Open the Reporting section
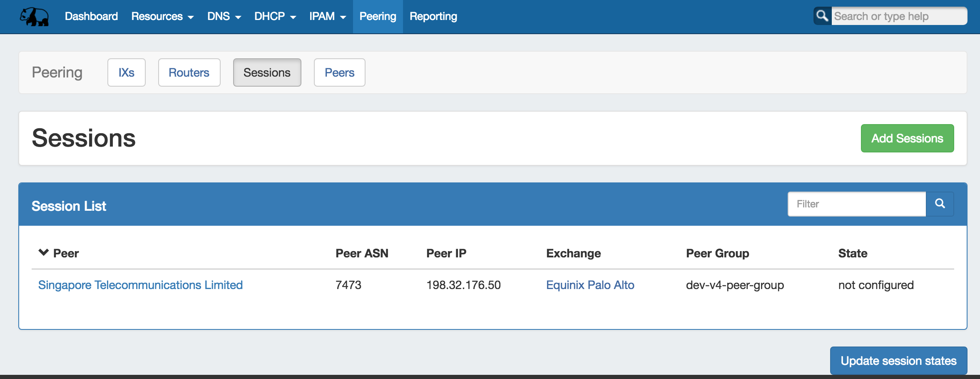 click(x=433, y=17)
